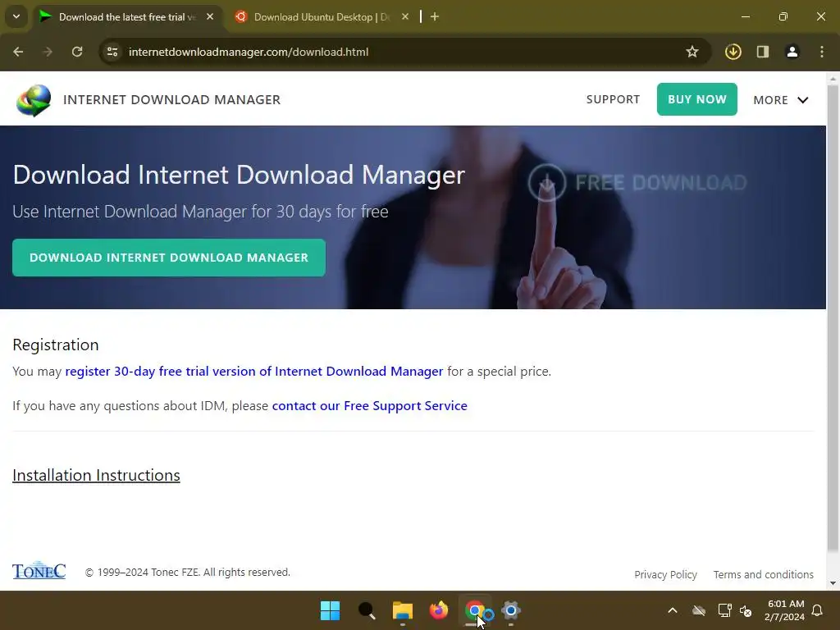
Task: Close the IDM download tab
Action: click(x=210, y=17)
